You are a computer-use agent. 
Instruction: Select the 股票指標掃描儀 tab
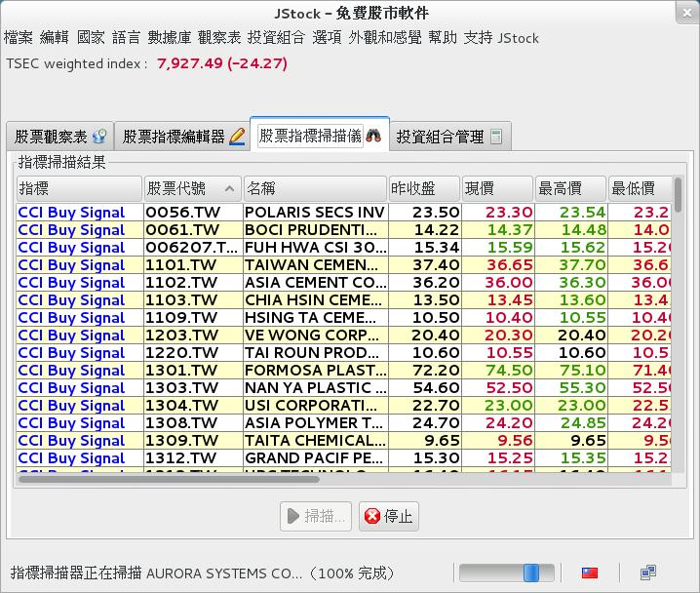(x=320, y=135)
